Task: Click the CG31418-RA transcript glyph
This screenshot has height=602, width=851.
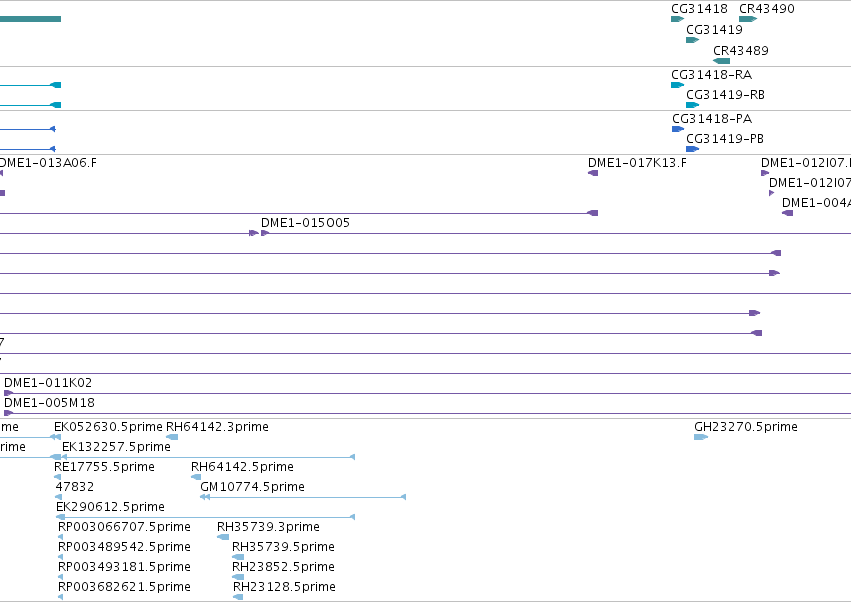Action: [x=677, y=85]
